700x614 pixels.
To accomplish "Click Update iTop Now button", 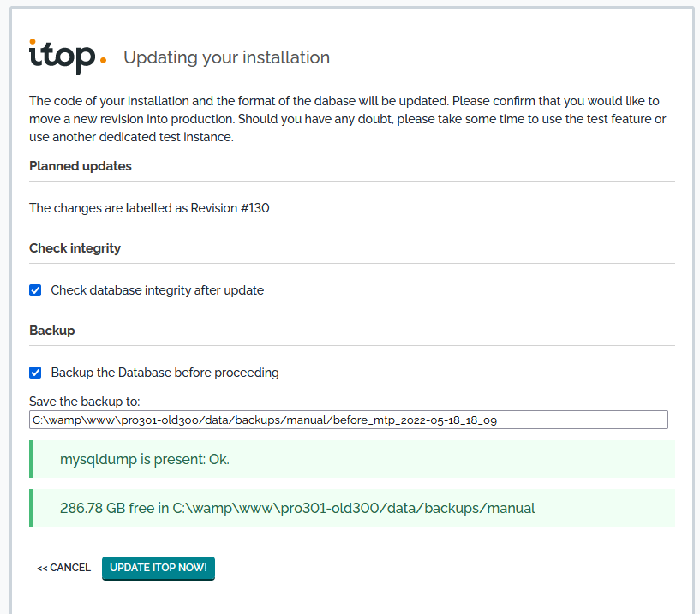I will (x=159, y=568).
